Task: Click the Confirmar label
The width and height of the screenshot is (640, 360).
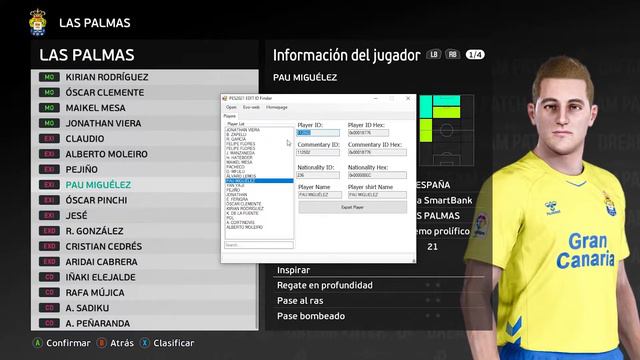Action: click(68, 343)
